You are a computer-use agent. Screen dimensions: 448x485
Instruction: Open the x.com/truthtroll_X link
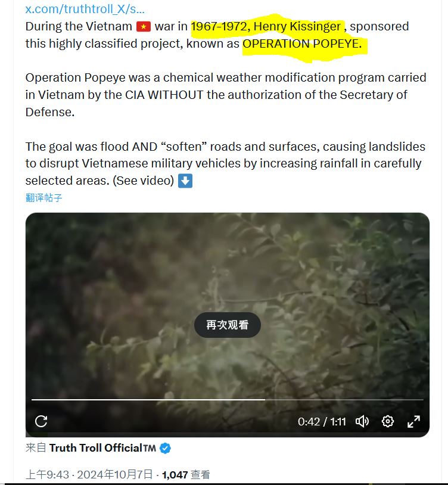[85, 9]
